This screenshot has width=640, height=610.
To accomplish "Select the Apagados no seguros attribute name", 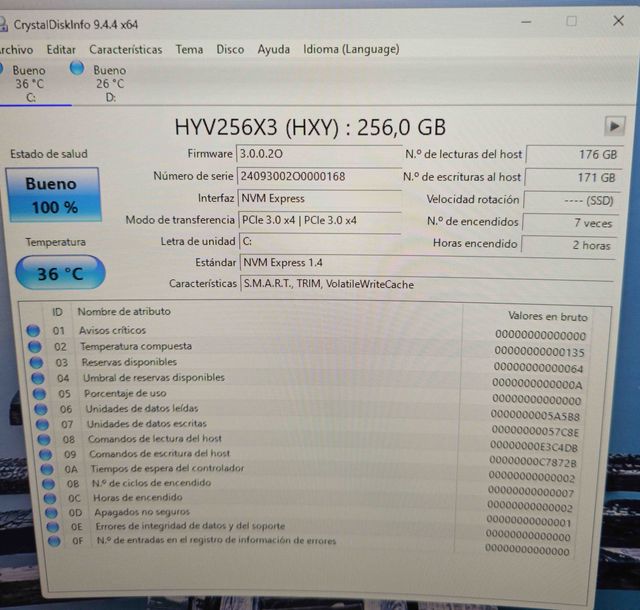I will (142, 512).
